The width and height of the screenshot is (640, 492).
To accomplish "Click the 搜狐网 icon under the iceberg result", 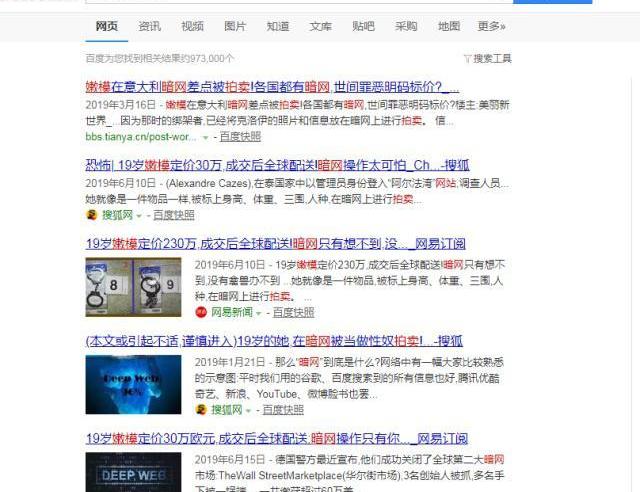I will tap(201, 410).
